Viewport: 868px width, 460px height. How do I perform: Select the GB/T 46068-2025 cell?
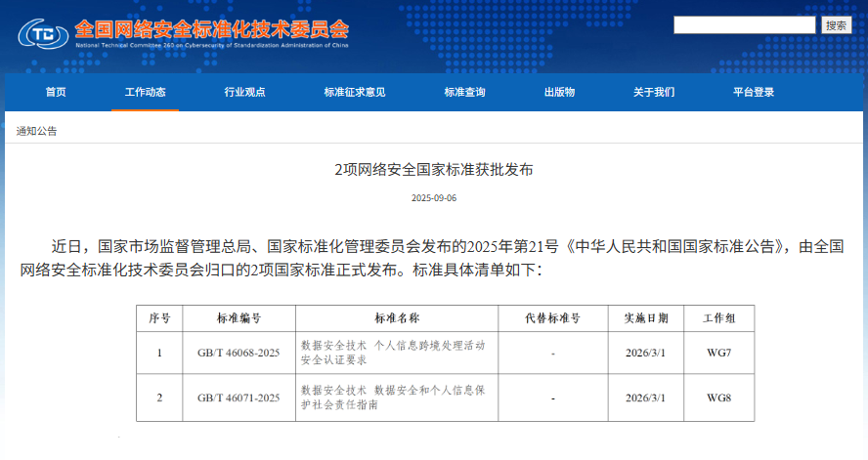[x=239, y=353]
